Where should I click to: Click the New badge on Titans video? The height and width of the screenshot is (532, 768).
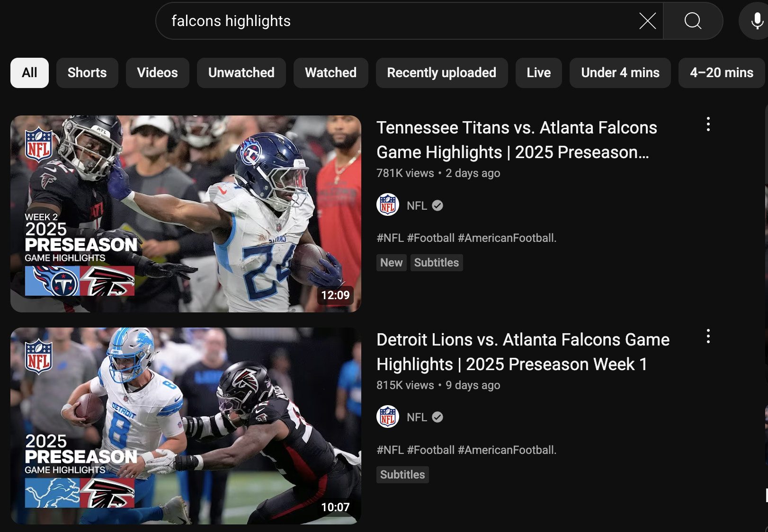click(x=392, y=263)
